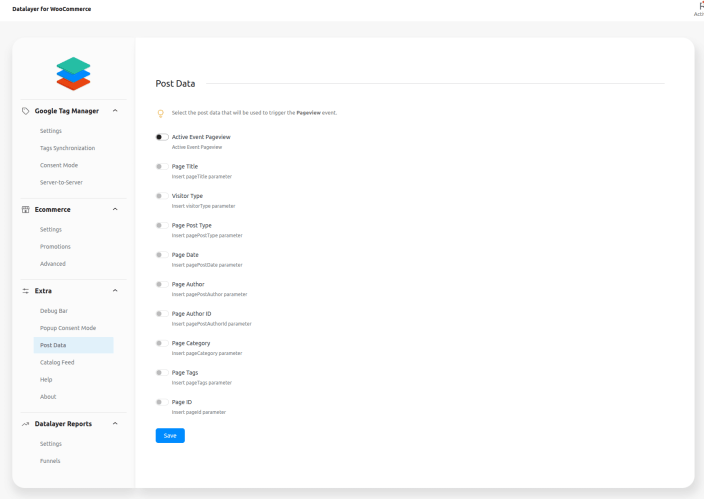Enable the Page Title toggle
The height and width of the screenshot is (499, 704).
[x=162, y=166]
